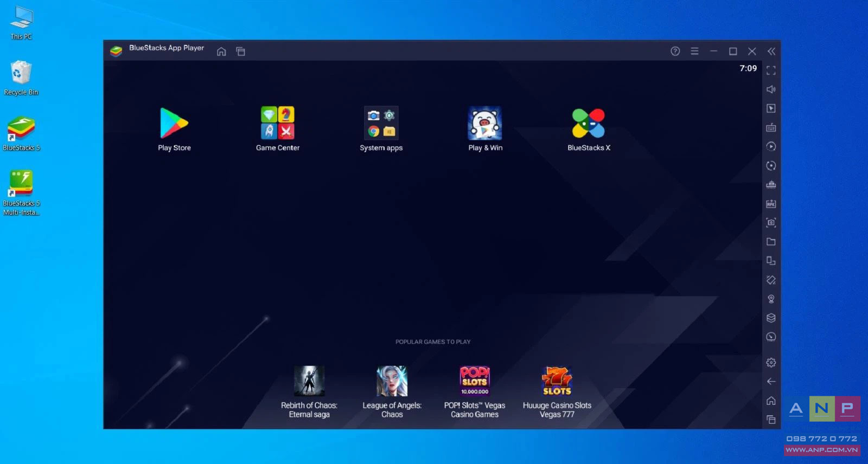Viewport: 868px width, 464px height.
Task: Open the hamburger menu in title bar
Action: [x=694, y=51]
